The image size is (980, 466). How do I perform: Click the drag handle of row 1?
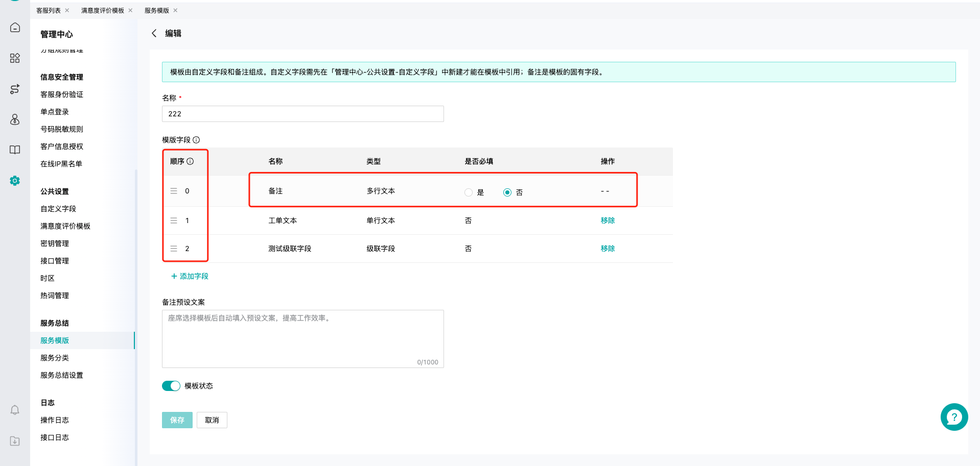click(174, 220)
